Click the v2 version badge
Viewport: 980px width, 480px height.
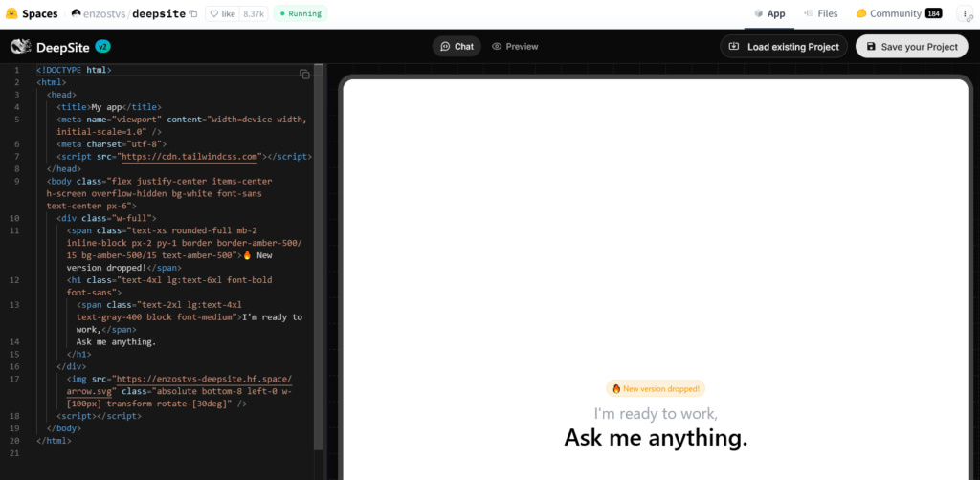pos(103,47)
